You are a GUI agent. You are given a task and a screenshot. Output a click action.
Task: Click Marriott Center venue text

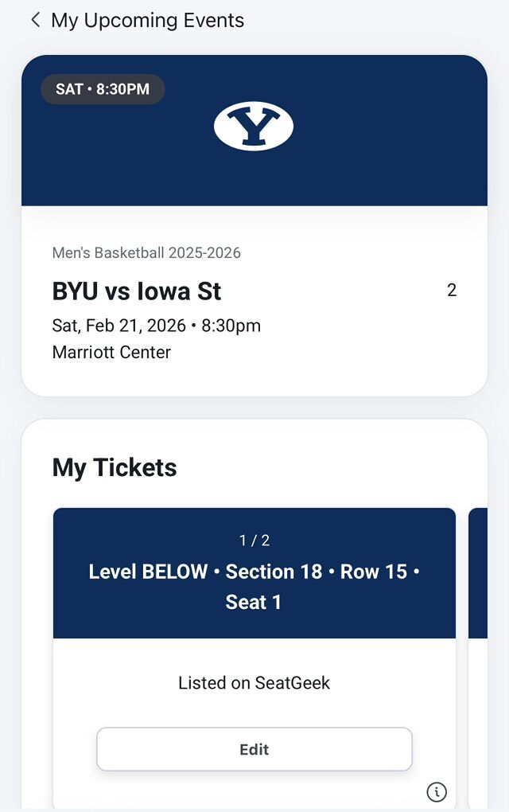pos(111,352)
